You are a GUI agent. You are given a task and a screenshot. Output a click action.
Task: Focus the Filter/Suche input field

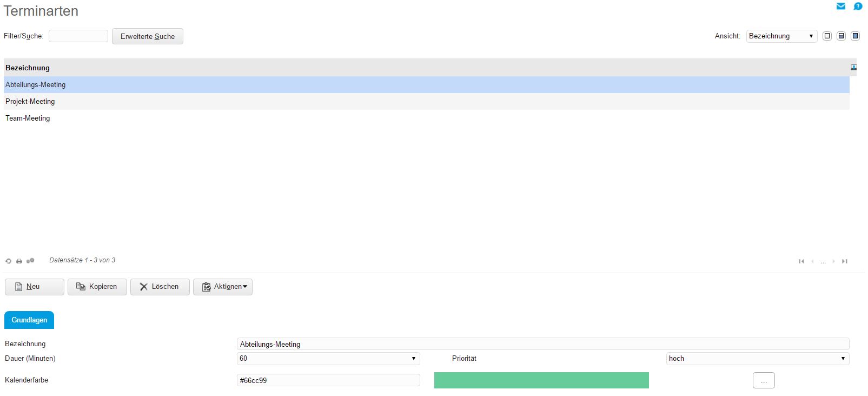pyautogui.click(x=78, y=36)
